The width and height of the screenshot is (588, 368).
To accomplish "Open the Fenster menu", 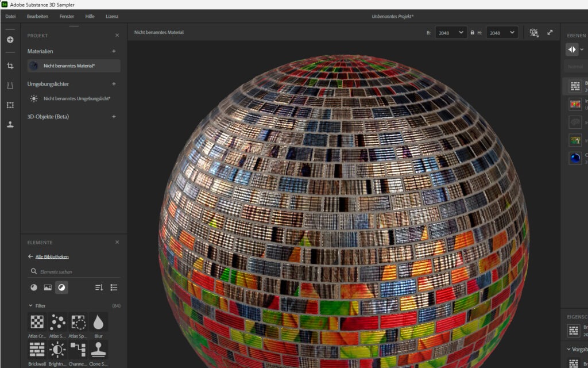I will [x=67, y=16].
